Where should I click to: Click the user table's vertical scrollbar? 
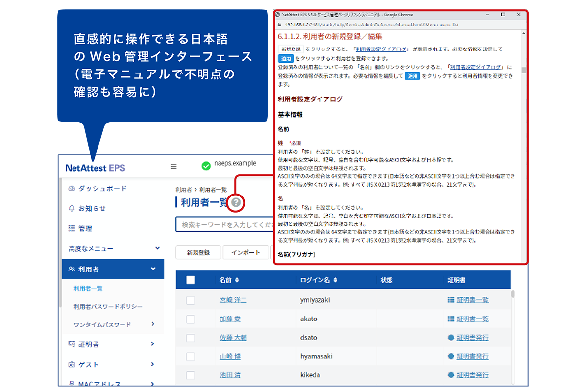click(x=513, y=294)
